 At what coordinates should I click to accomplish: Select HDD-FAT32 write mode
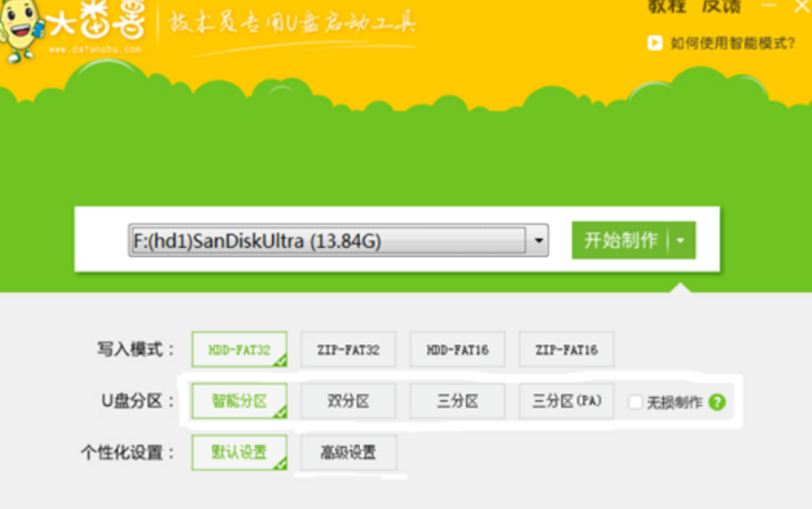[x=239, y=350]
